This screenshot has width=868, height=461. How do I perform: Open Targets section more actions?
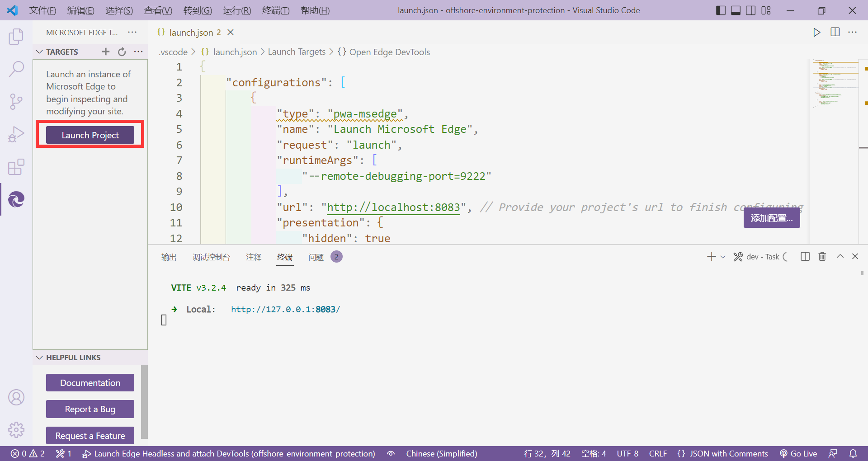pyautogui.click(x=138, y=52)
